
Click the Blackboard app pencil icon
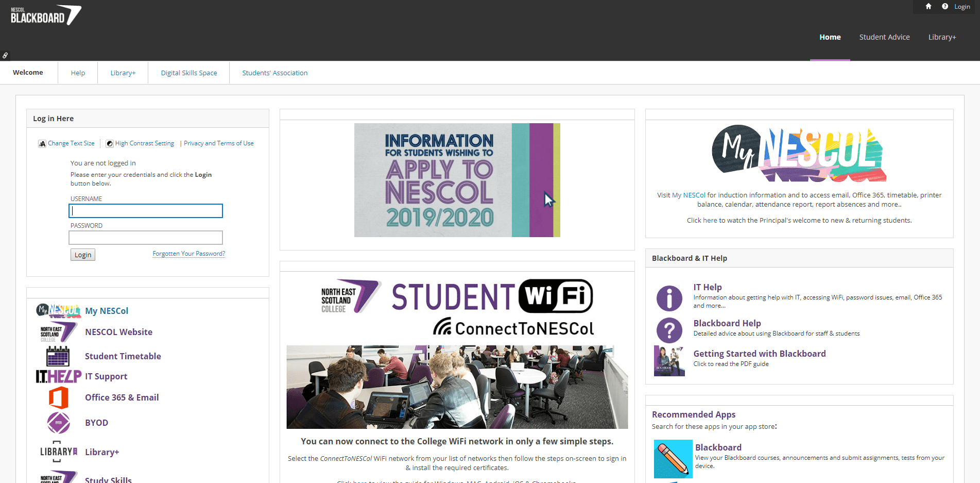point(673,459)
